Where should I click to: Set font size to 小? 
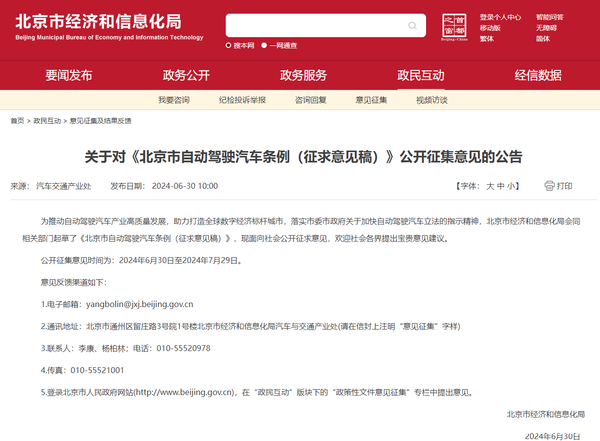pos(510,186)
